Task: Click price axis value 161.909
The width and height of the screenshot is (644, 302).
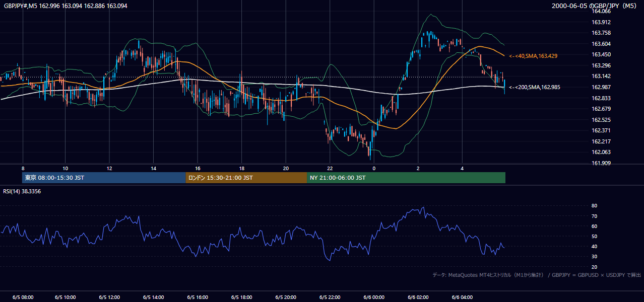Action: point(601,163)
